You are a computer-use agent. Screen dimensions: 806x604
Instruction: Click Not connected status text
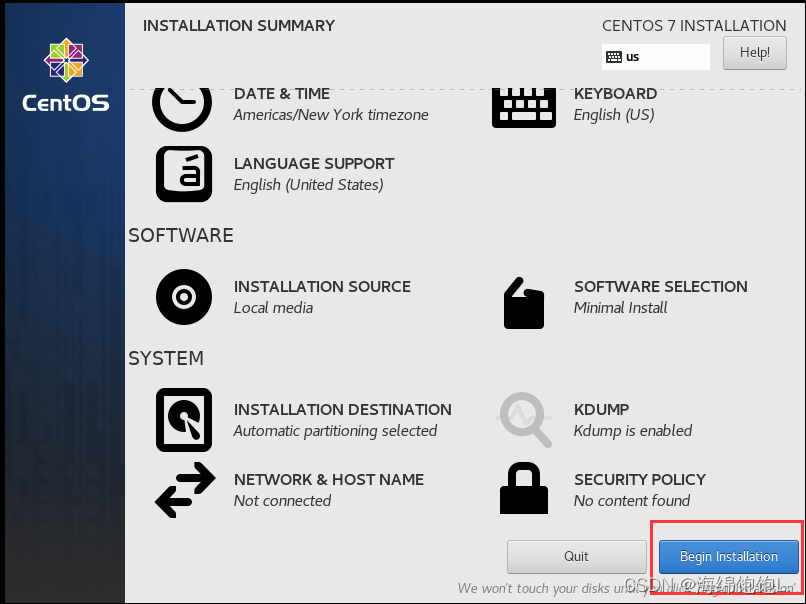(x=282, y=500)
